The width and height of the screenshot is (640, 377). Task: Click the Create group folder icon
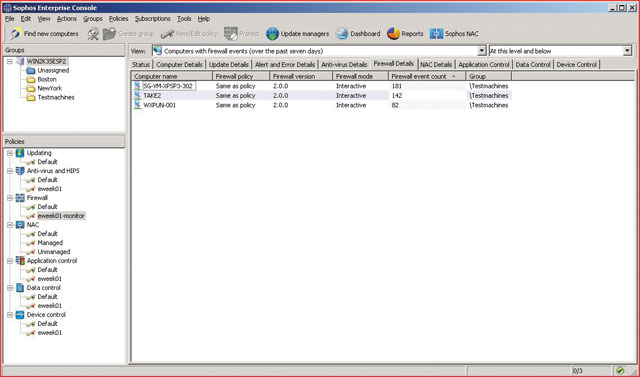109,34
